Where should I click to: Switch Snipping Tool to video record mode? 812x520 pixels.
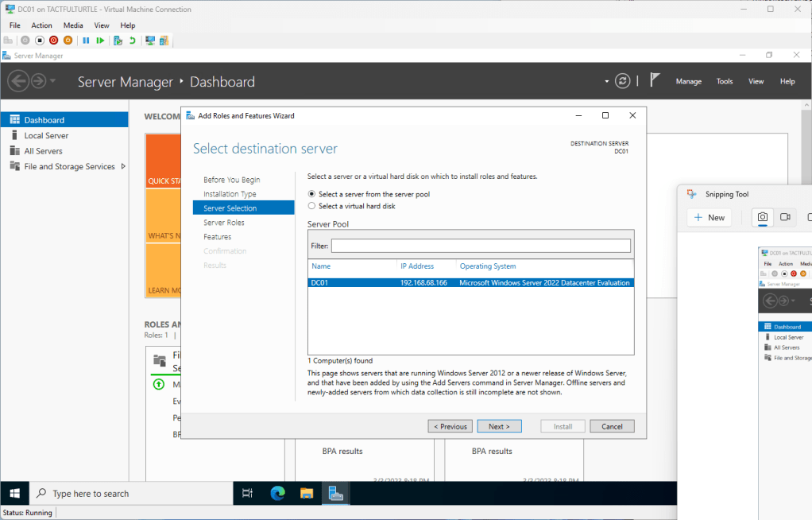click(785, 217)
